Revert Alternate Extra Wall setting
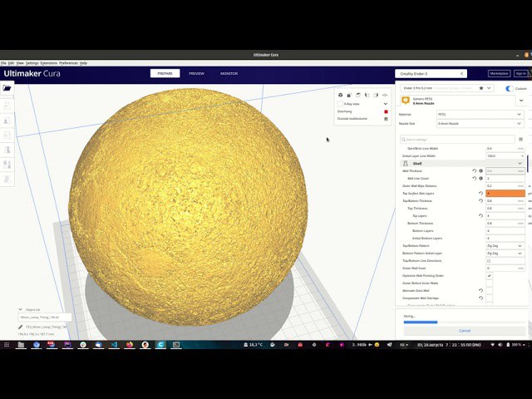Screen dimensions: 532x399 [x=480, y=291]
